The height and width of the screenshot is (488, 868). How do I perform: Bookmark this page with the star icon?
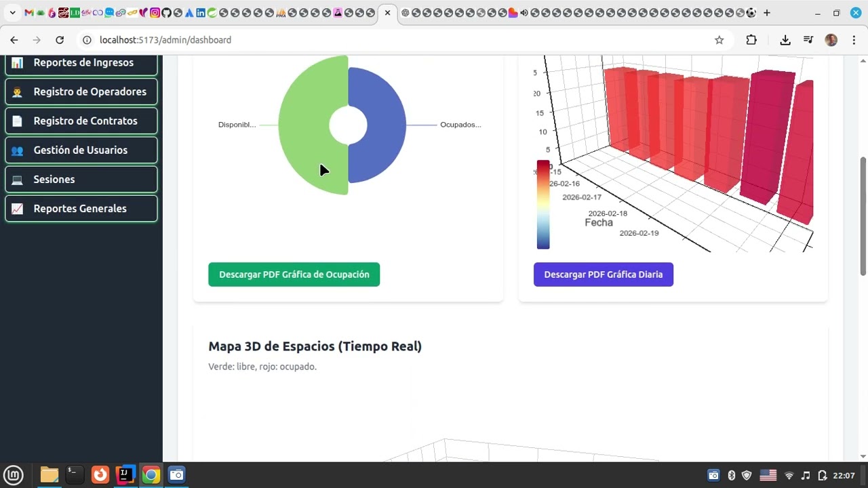pyautogui.click(x=719, y=40)
